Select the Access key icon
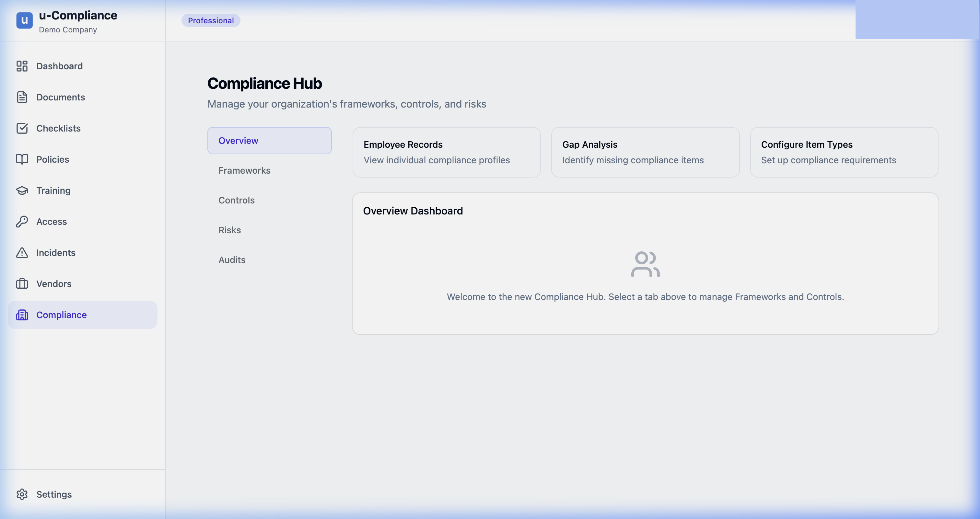 22,221
